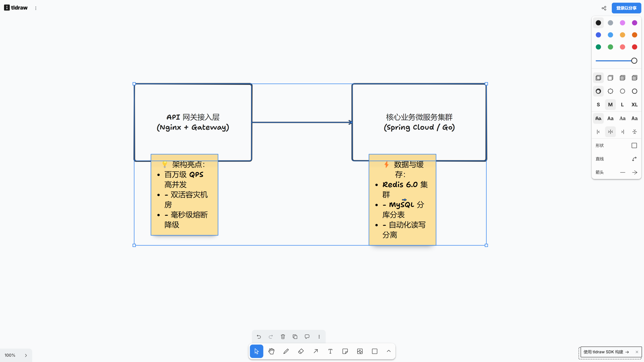
Task: Click the speech bubble icon in actions bar
Action: click(307, 337)
